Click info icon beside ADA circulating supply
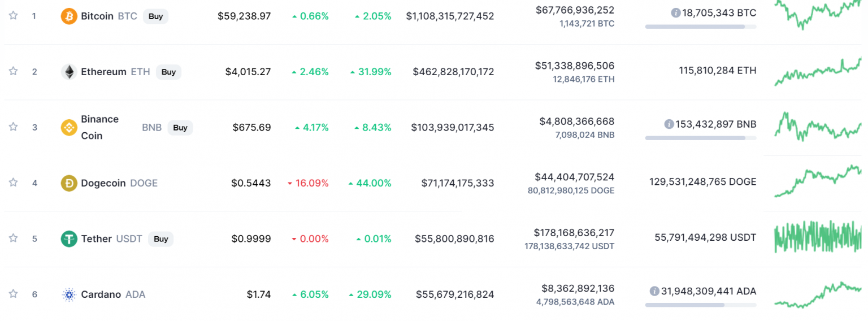 (654, 291)
